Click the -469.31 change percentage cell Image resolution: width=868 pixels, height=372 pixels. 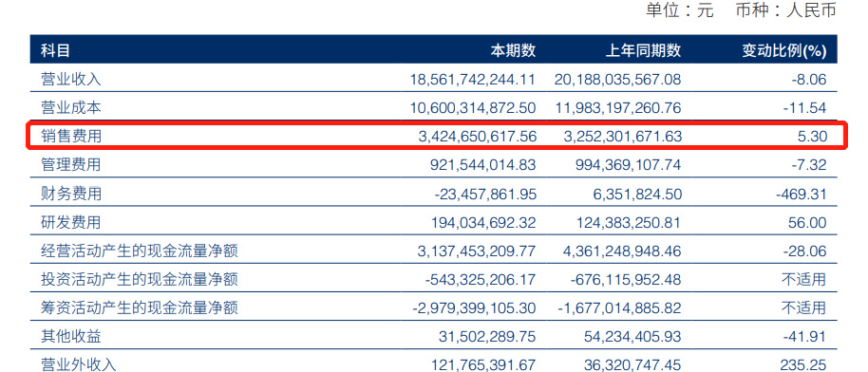pos(801,194)
